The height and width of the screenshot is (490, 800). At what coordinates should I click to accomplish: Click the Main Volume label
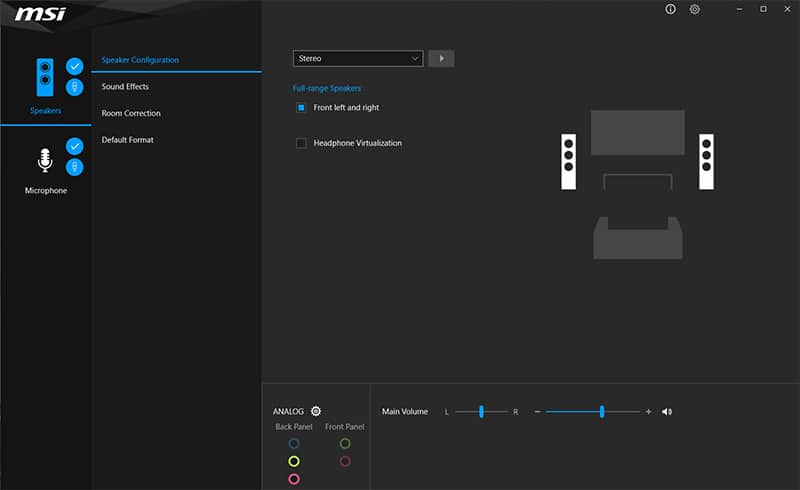405,411
